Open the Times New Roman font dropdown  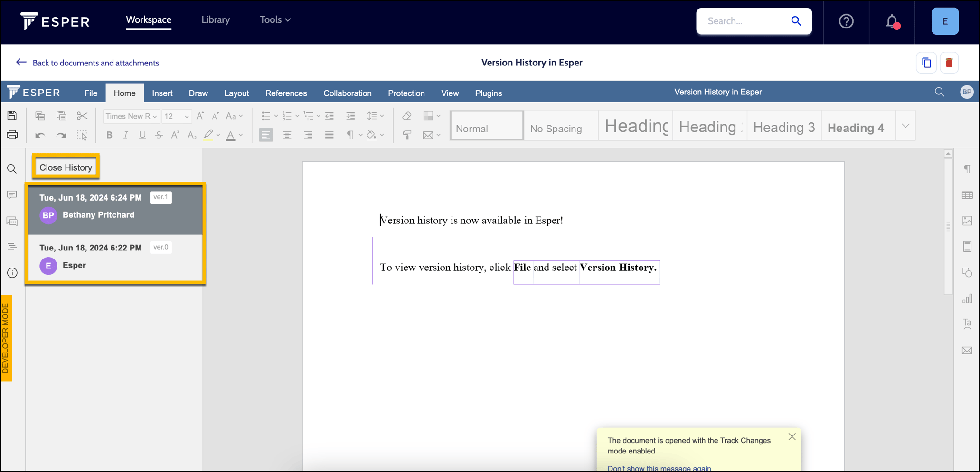131,116
